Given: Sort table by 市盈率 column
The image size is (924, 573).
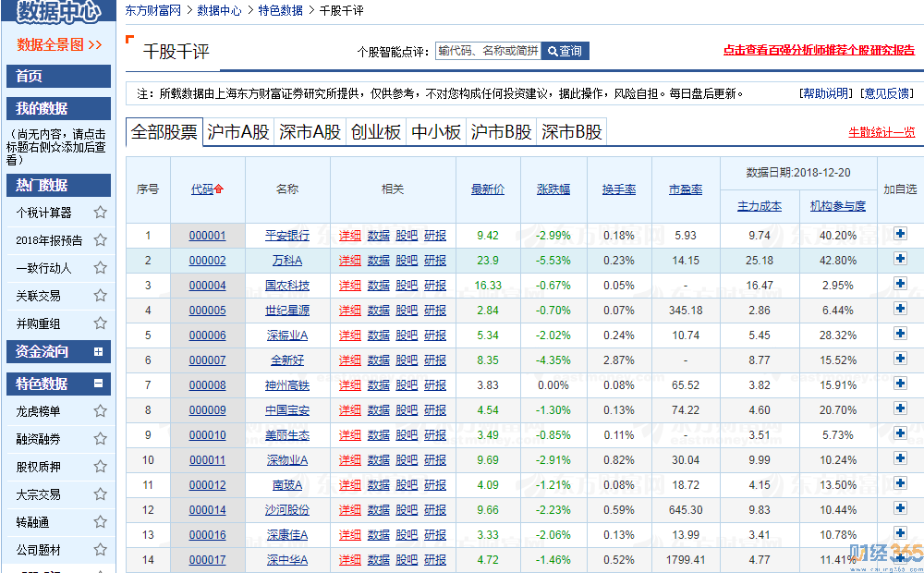Looking at the screenshot, I should [x=686, y=189].
